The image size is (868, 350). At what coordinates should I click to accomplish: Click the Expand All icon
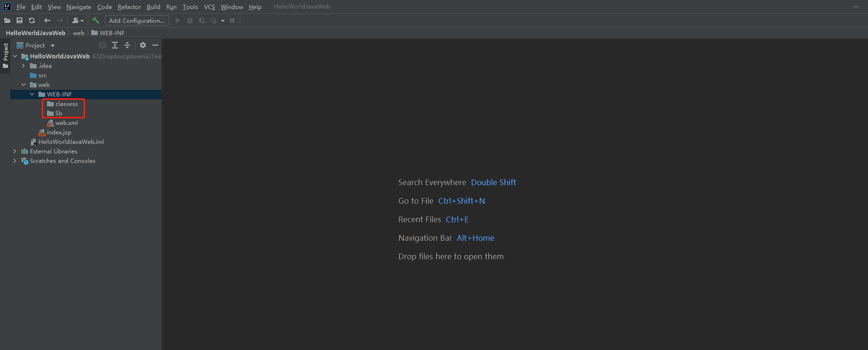coord(115,45)
